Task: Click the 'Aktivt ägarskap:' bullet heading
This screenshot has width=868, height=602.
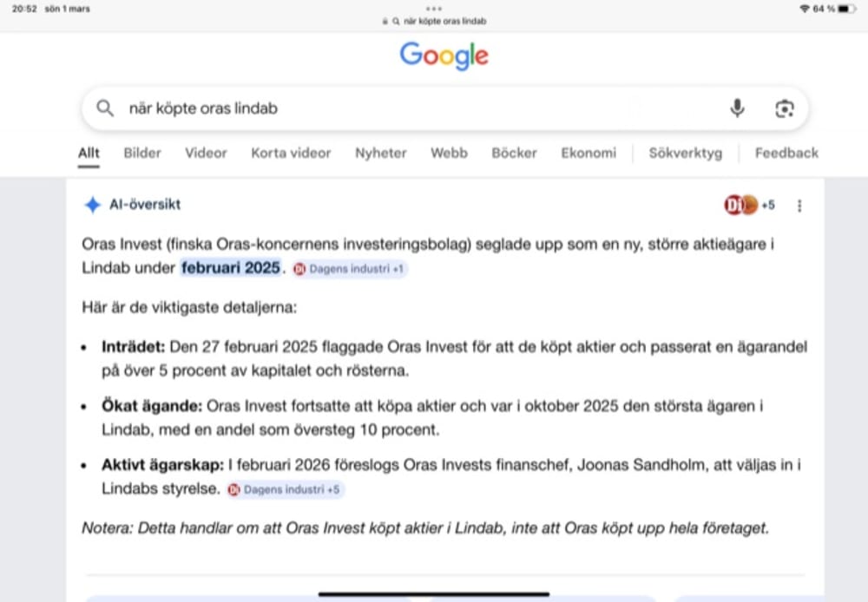Action: pos(163,465)
